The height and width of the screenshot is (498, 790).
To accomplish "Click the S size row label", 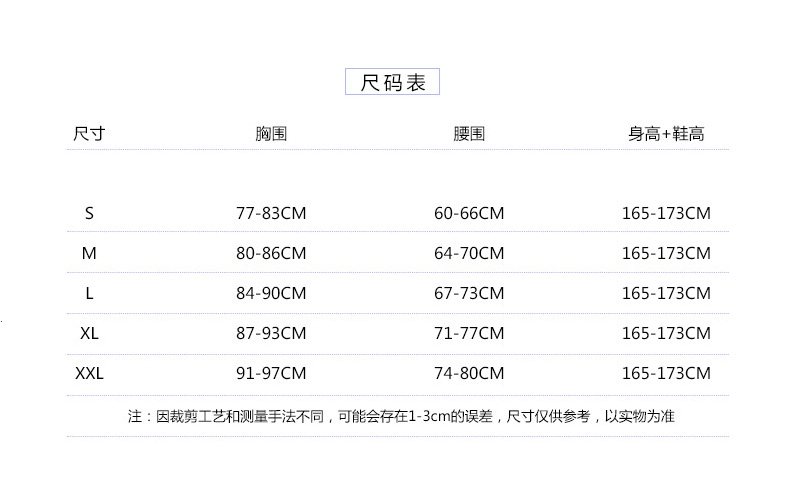I will pyautogui.click(x=89, y=213).
